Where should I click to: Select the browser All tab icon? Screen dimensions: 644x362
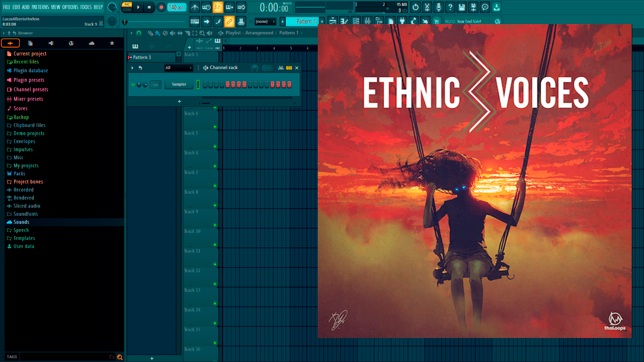coord(10,43)
